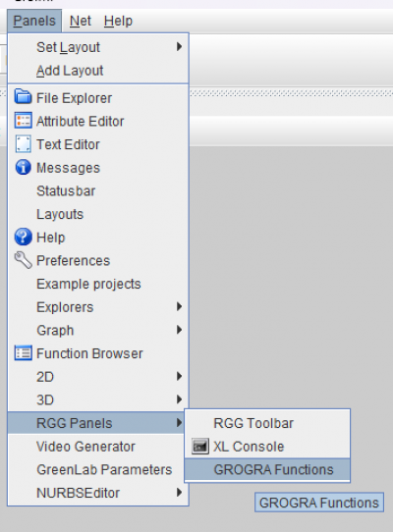Expand the Graph submenu arrow

coord(179,330)
